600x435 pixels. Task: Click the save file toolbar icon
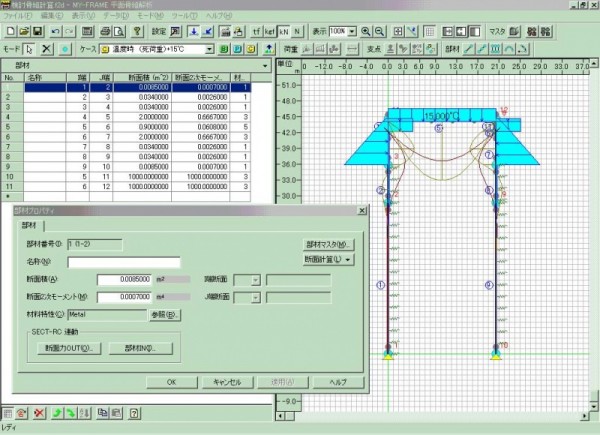point(37,32)
